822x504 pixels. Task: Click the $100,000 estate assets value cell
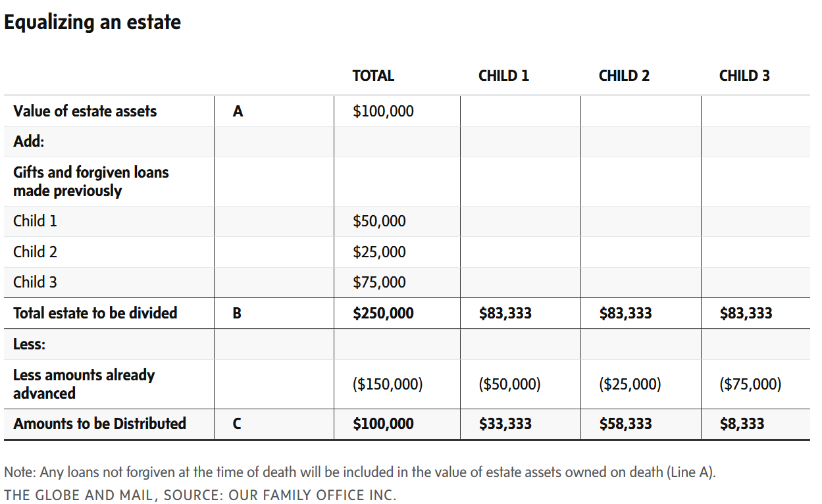tap(383, 111)
